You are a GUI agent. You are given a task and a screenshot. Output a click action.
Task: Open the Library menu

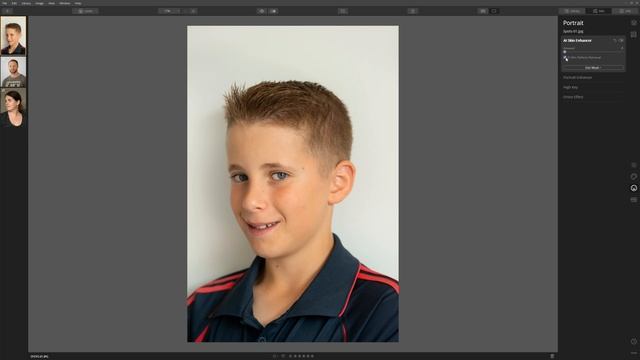pyautogui.click(x=26, y=3)
